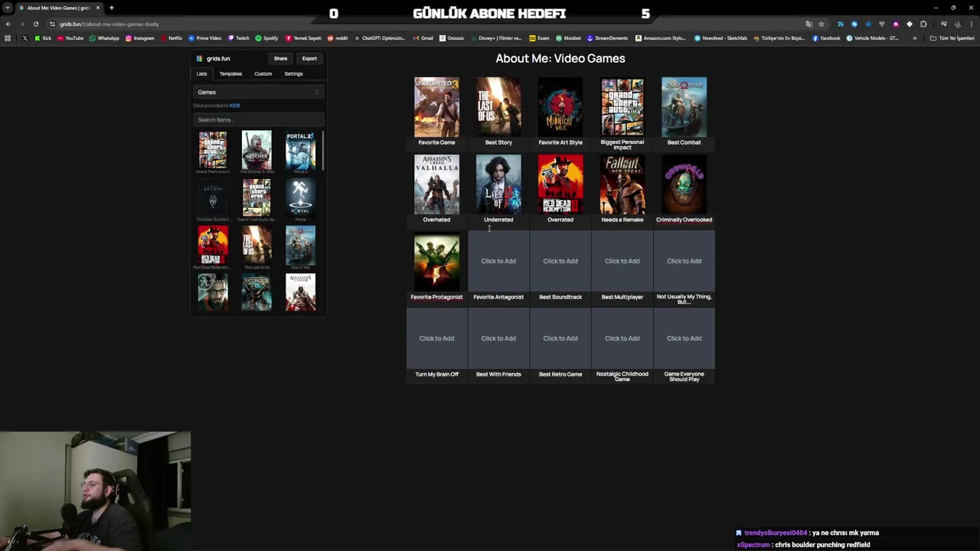Open the Tüm Yer İşaretleri bookmarks folder
980x551 pixels.
(x=952, y=38)
